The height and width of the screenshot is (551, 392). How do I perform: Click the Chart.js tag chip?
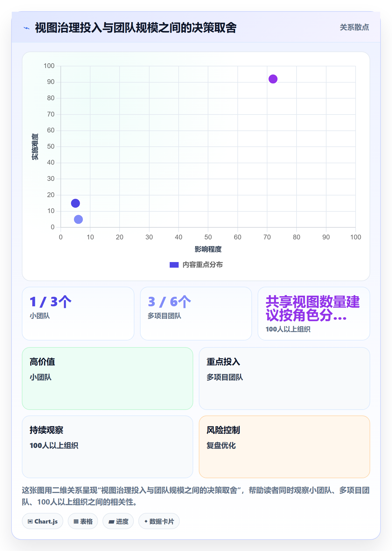point(43,521)
